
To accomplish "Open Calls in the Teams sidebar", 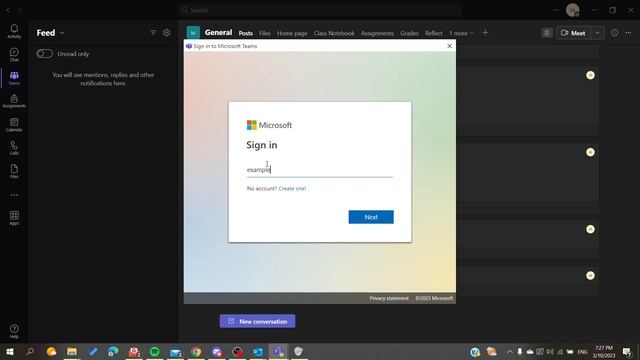I will (14, 148).
